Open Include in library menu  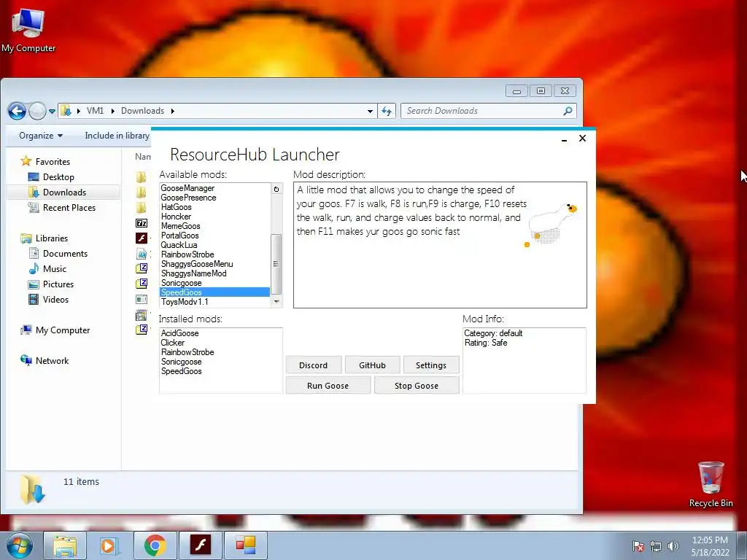(x=117, y=136)
